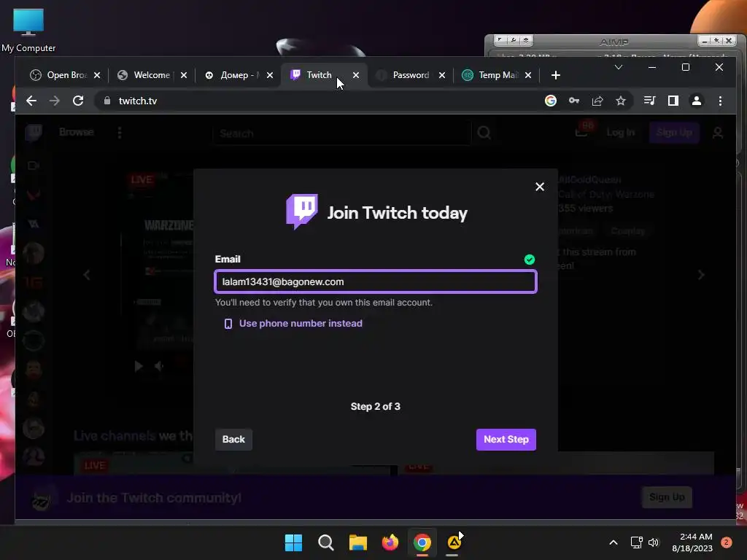Click Chrome icon in taskbar
The height and width of the screenshot is (560, 747).
(x=422, y=542)
